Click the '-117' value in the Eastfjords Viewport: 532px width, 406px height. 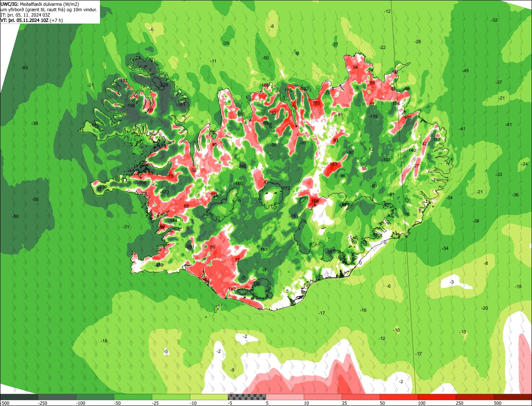pos(436,139)
